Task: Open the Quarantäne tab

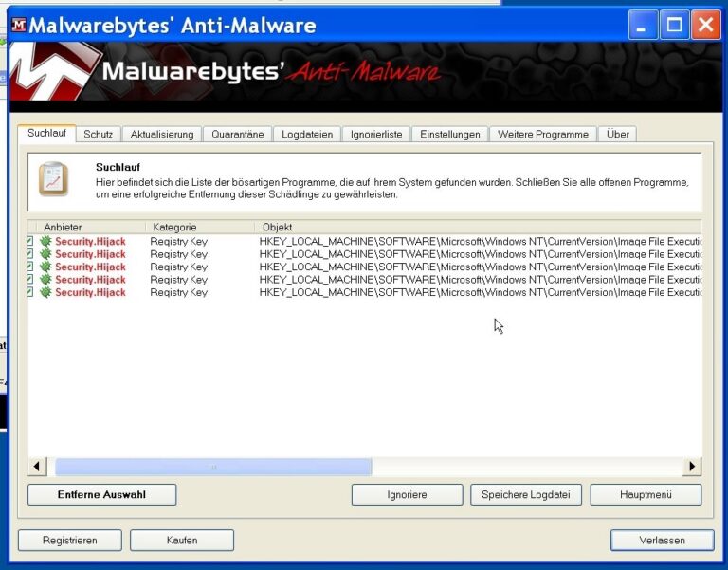Action: click(238, 135)
